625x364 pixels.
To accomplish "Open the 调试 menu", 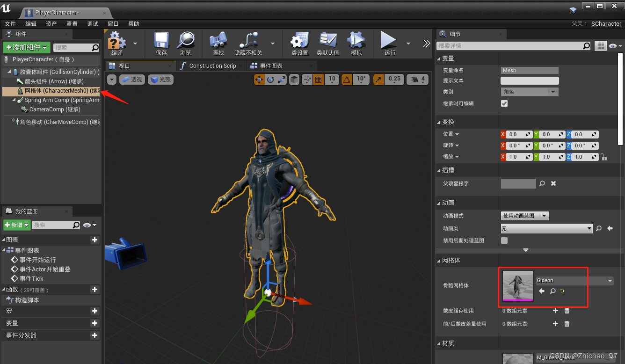I will point(93,24).
